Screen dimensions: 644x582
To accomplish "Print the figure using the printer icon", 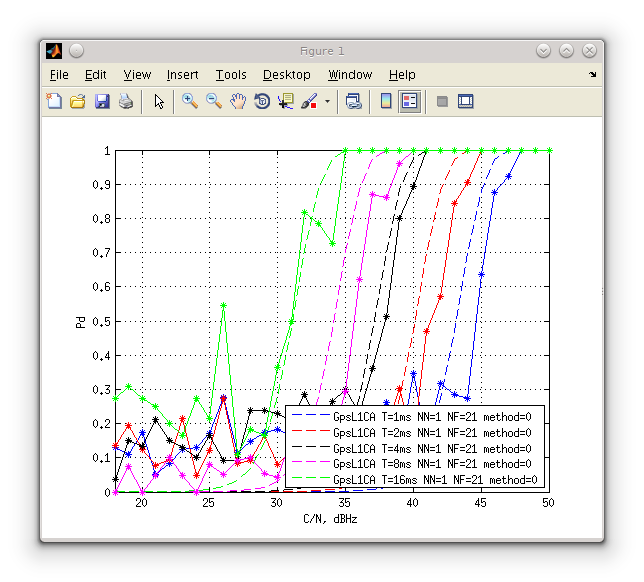I will point(126,101).
